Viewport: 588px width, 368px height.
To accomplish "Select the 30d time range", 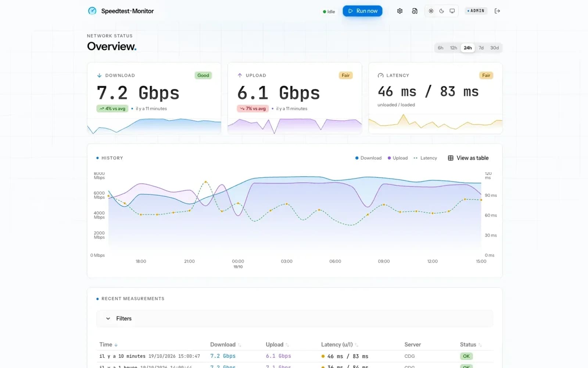I will [x=495, y=48].
